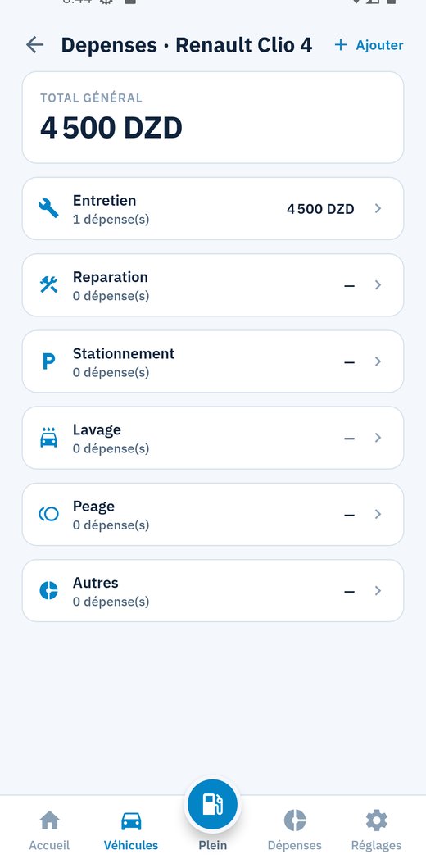The image size is (426, 868).
Task: Expand the Entretien category chevron
Action: (x=378, y=209)
